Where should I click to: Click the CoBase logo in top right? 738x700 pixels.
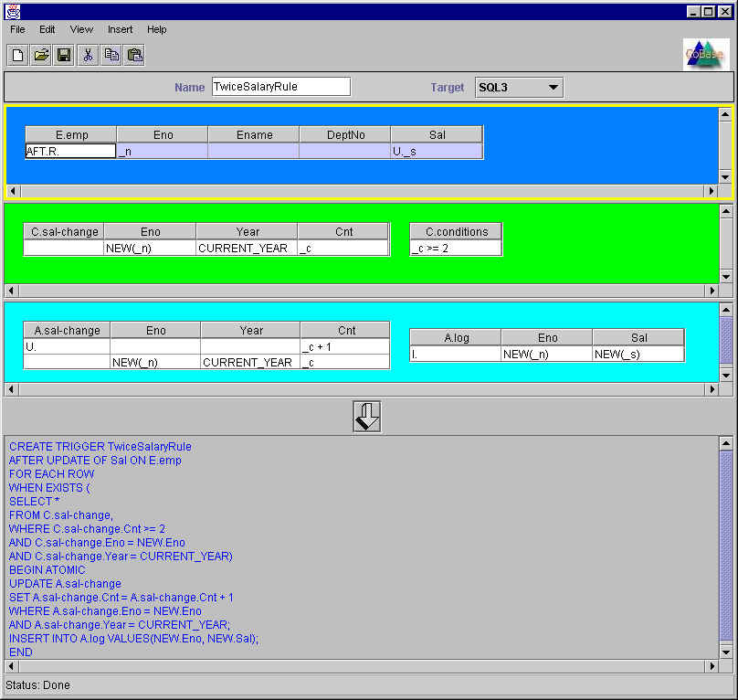706,55
